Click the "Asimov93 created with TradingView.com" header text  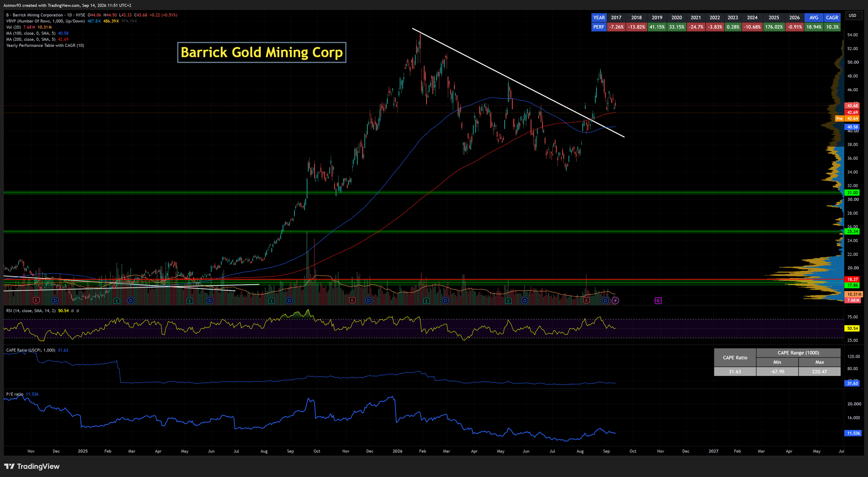point(42,5)
